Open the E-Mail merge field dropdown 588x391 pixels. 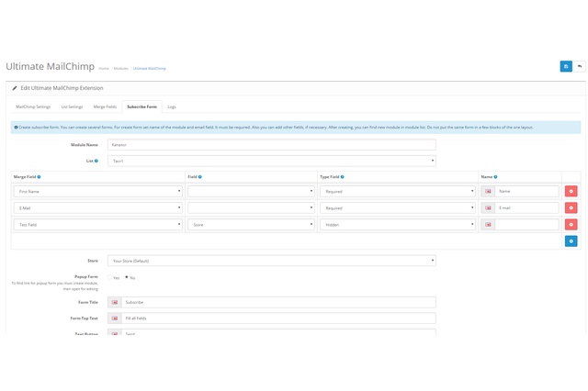[x=98, y=207]
